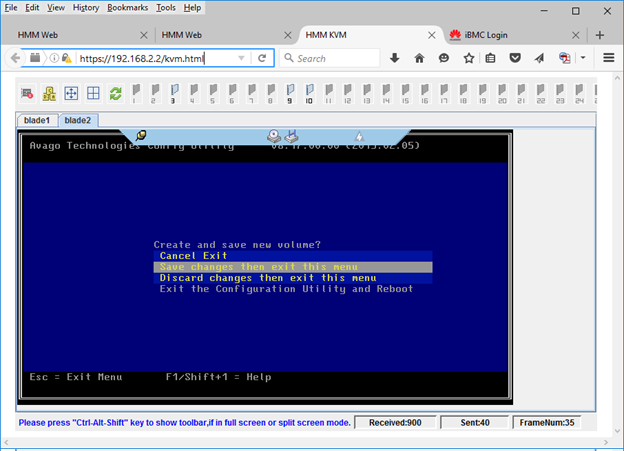Select blade slot 5 flag
The width and height of the screenshot is (624, 451).
(213, 94)
